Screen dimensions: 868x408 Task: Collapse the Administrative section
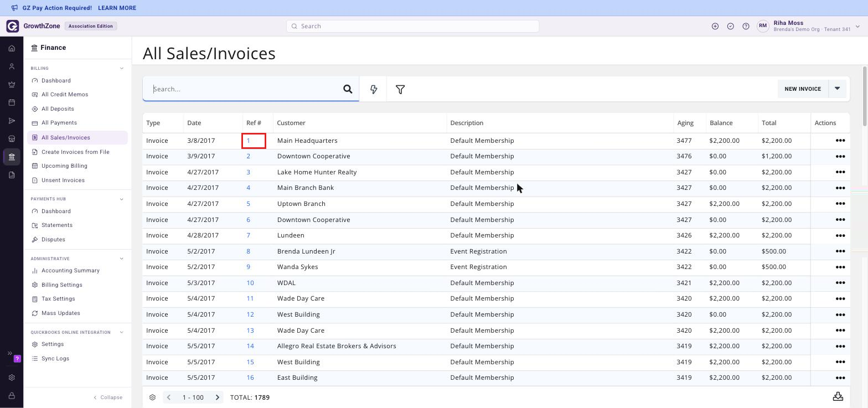[x=122, y=259]
